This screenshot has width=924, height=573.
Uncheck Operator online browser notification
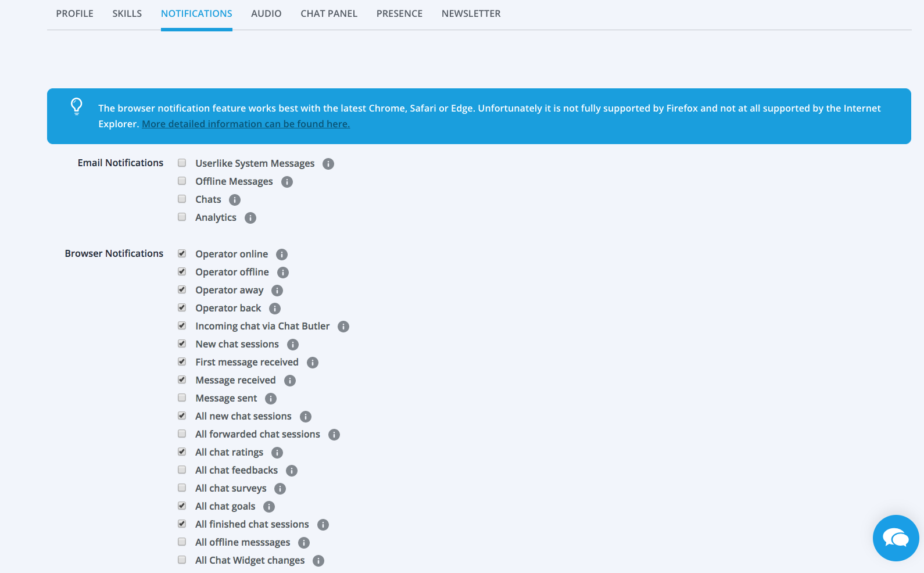click(x=182, y=253)
